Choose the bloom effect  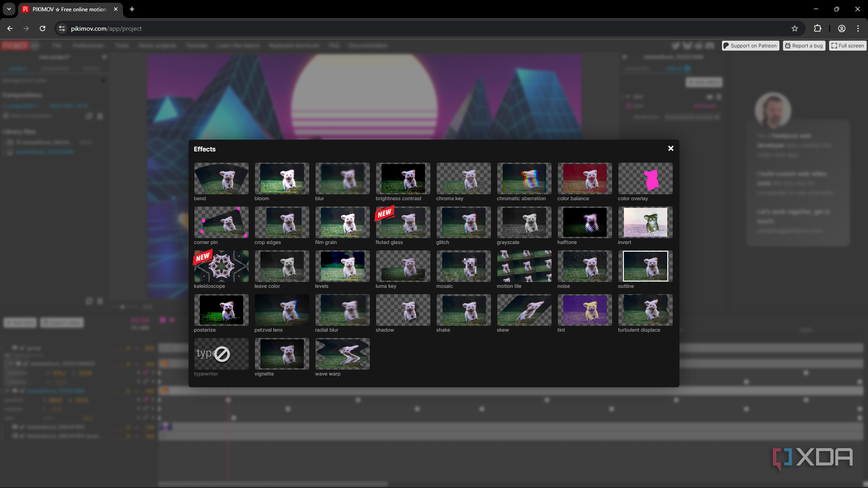[x=282, y=178]
